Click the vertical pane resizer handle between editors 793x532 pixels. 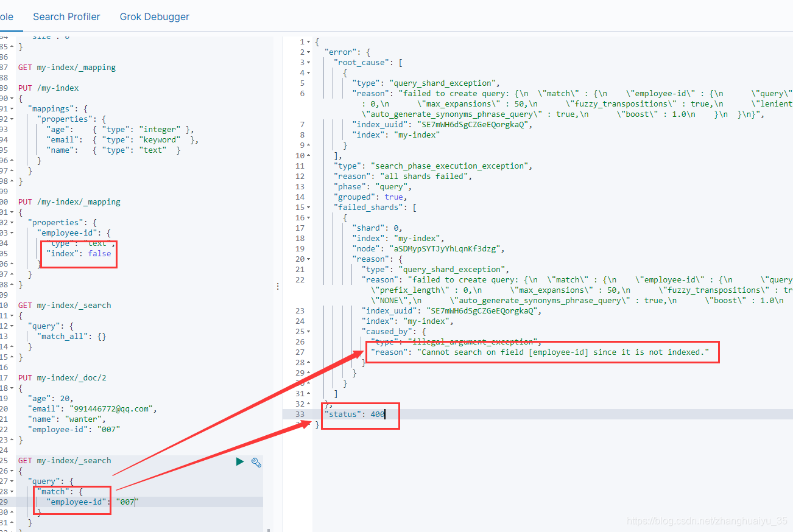click(278, 285)
